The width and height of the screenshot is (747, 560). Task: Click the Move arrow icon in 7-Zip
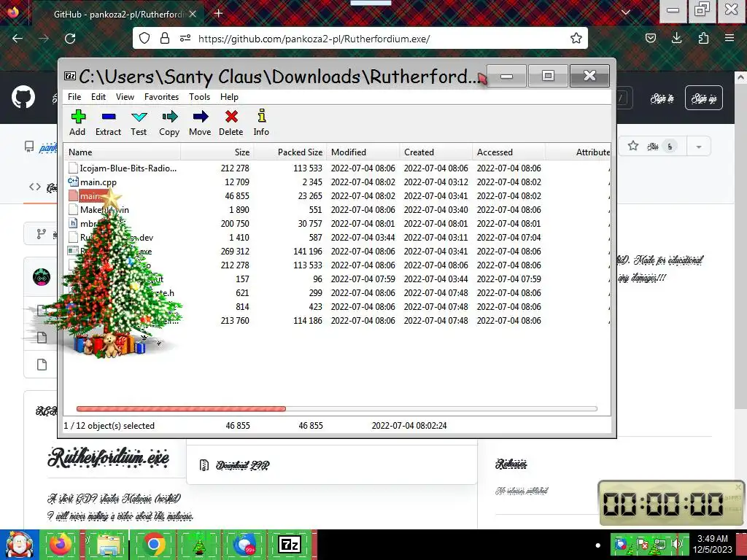coord(200,122)
